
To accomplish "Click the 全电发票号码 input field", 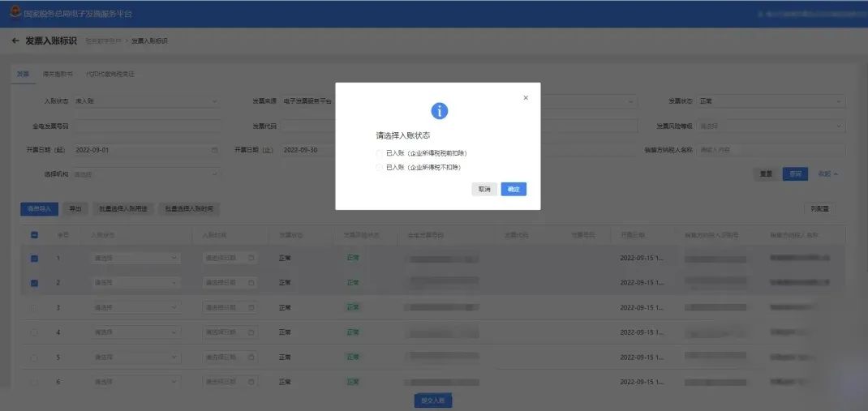I will click(146, 126).
